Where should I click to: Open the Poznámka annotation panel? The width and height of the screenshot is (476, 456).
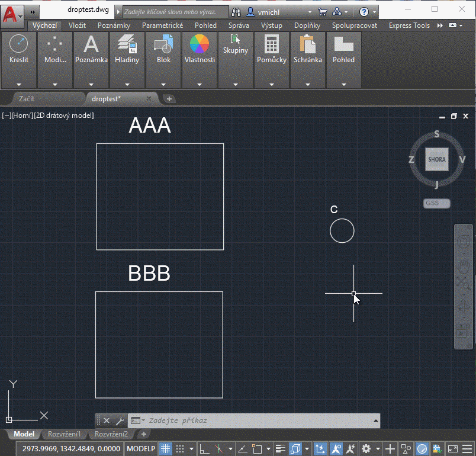coord(91,49)
